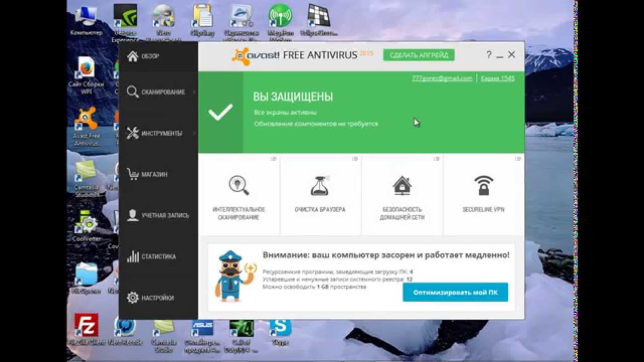Open Avast help question mark
This screenshot has width=644, height=362.
point(489,55)
